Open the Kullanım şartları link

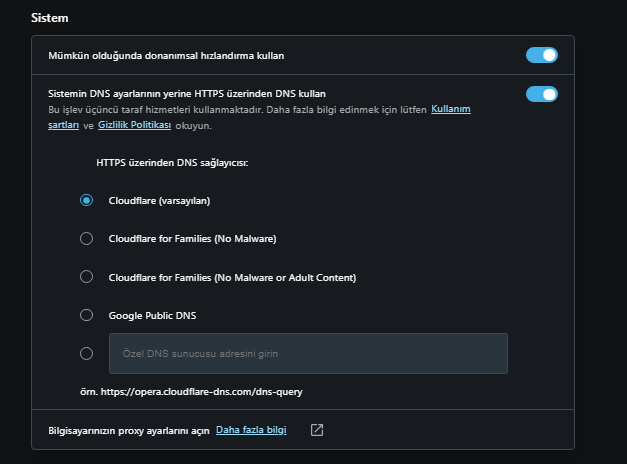pos(451,109)
